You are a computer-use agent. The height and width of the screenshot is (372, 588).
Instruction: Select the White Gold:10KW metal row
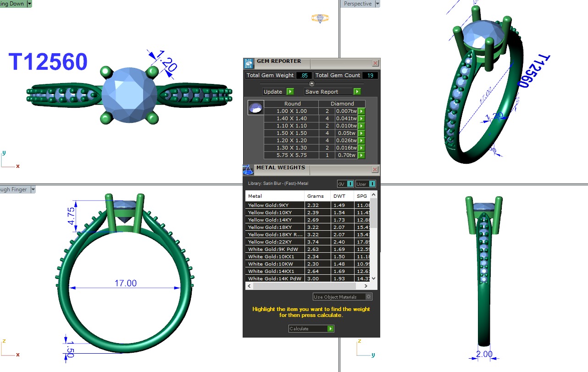[x=275, y=264]
